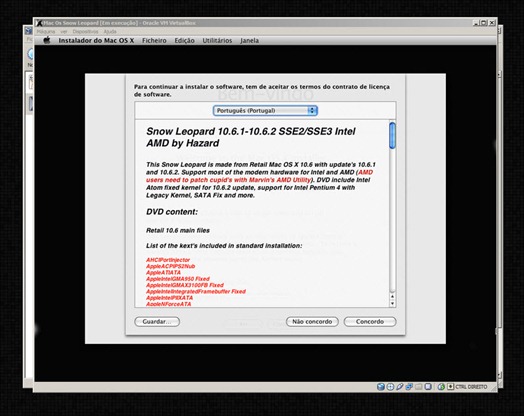Open the Utilitários menu

click(x=217, y=40)
